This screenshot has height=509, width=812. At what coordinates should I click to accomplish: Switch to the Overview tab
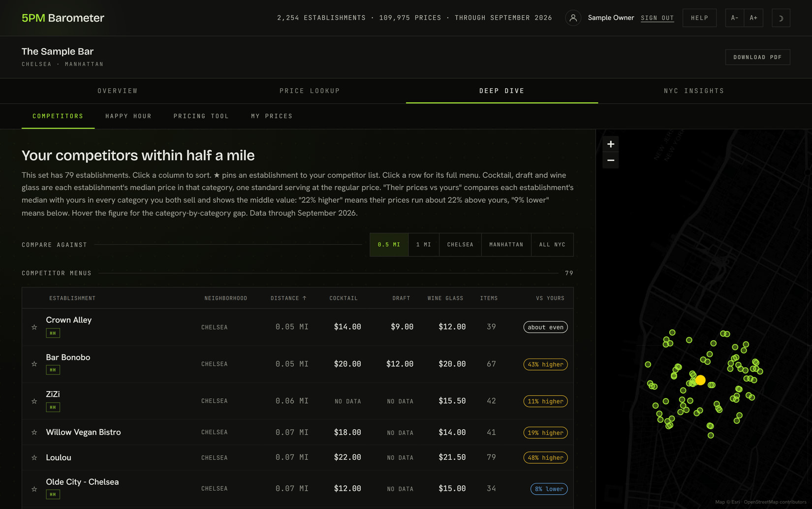coord(118,91)
